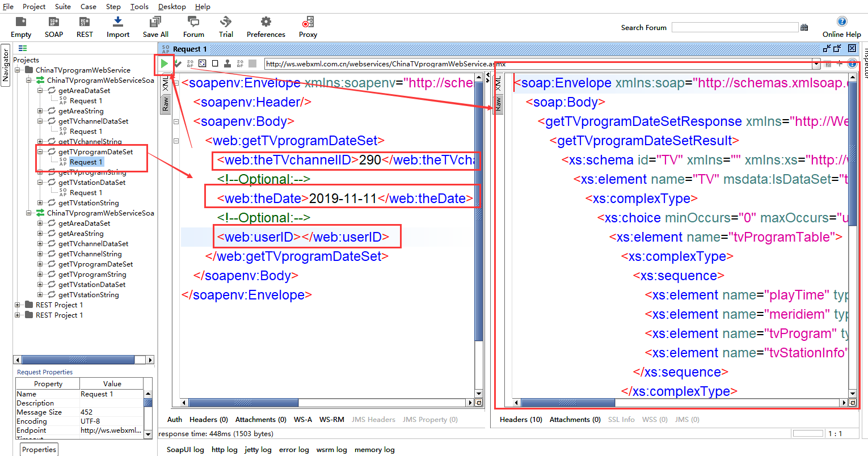Create new SOAP project from toolbar
Image resolution: width=868 pixels, height=456 pixels.
[54, 27]
